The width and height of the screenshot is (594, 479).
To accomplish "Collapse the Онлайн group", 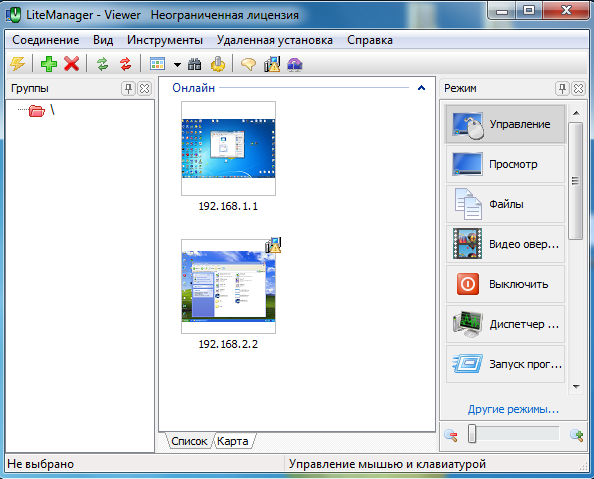I will 421,88.
